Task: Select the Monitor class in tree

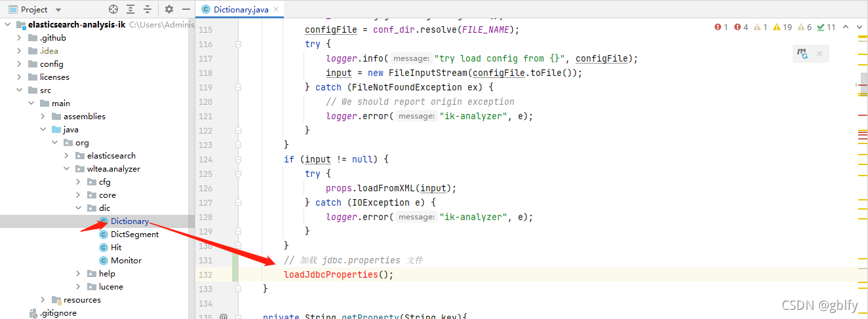Action: (98, 260)
